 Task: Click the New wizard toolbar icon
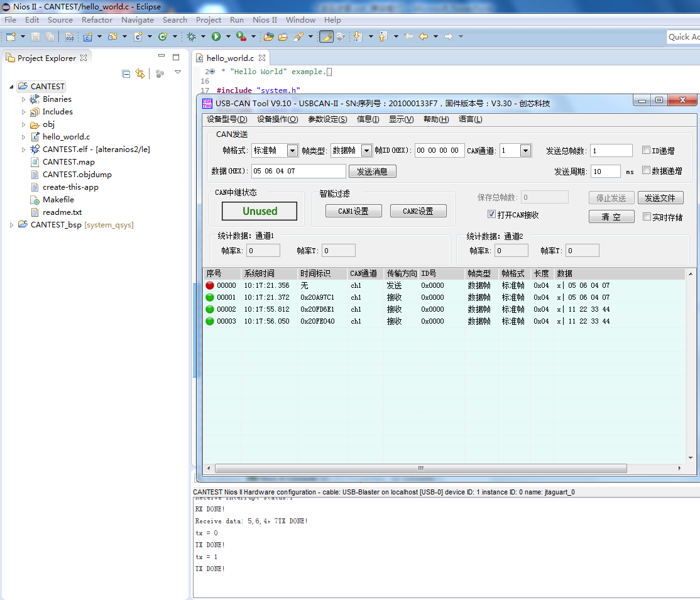11,36
